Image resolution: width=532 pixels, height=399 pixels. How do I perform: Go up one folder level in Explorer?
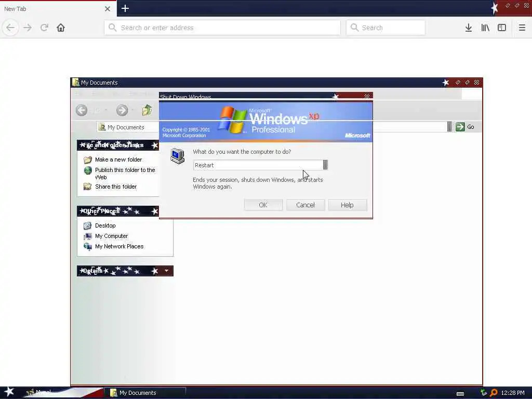[x=147, y=110]
